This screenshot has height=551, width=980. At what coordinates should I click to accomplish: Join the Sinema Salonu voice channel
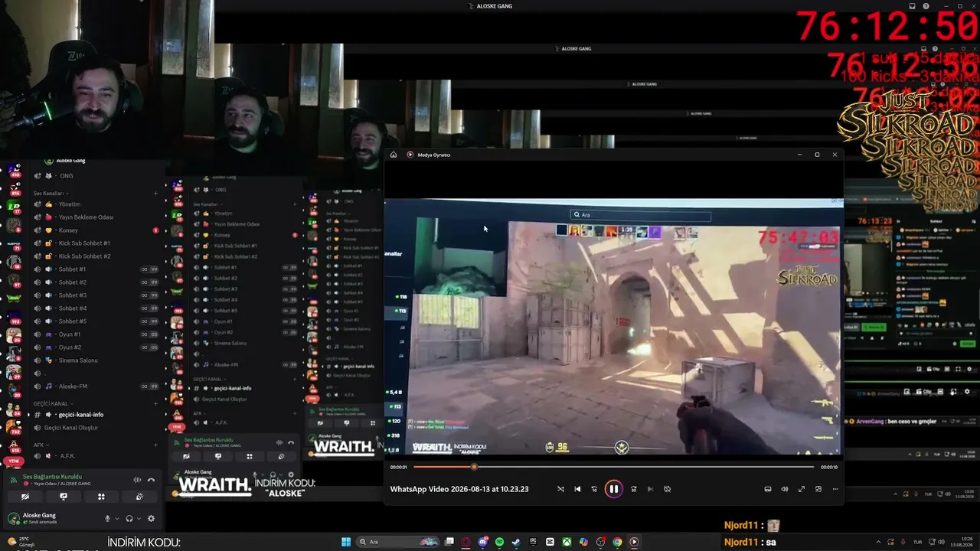click(95, 360)
